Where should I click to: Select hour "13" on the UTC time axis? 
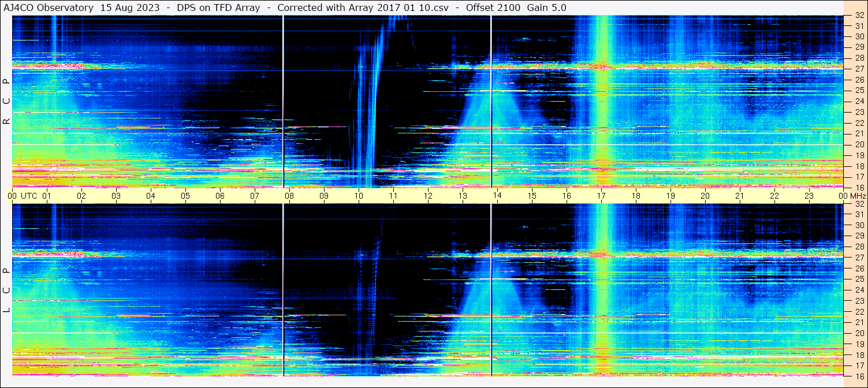[463, 196]
